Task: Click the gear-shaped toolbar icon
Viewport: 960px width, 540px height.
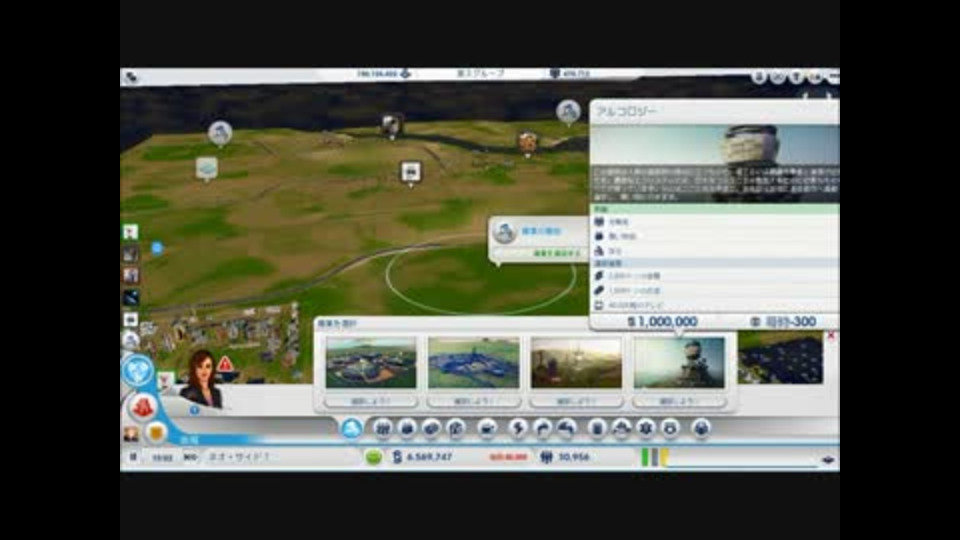Action: click(x=645, y=428)
